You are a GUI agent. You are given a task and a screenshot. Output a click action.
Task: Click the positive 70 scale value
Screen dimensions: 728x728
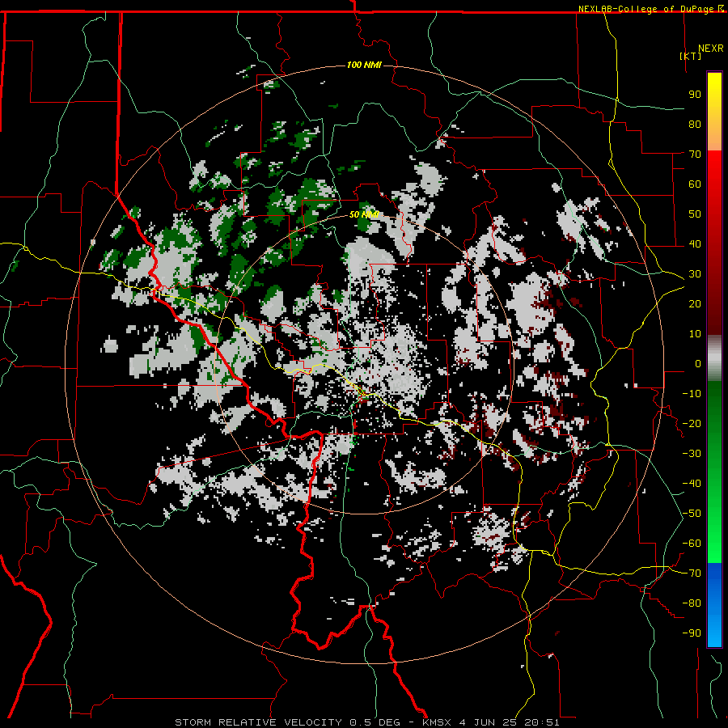pos(695,154)
